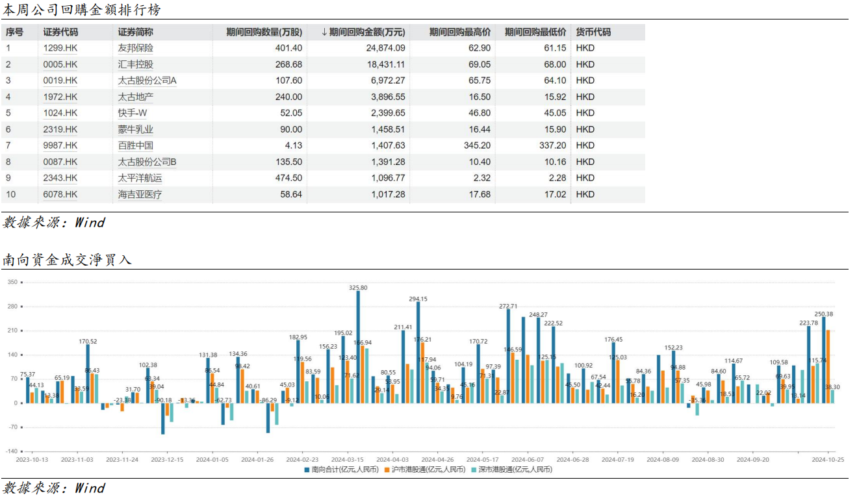Click the 本周公司回購金額排行榜 title

[82, 10]
